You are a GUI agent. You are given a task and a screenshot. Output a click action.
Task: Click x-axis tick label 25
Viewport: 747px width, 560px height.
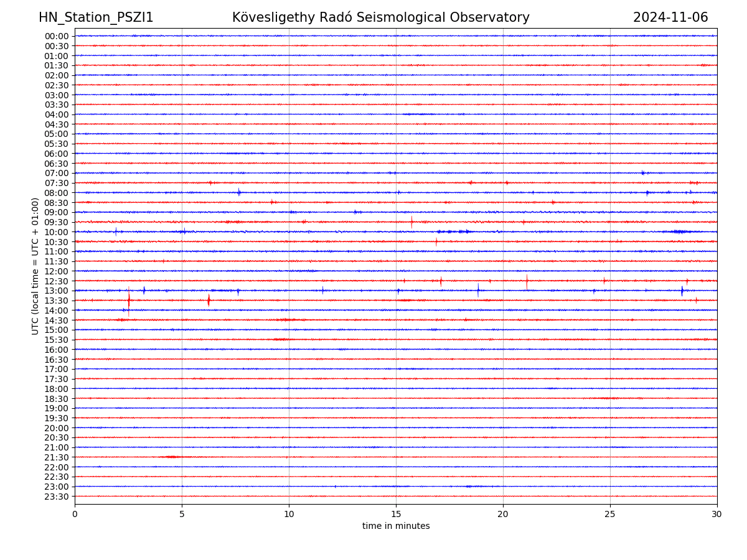[610, 515]
